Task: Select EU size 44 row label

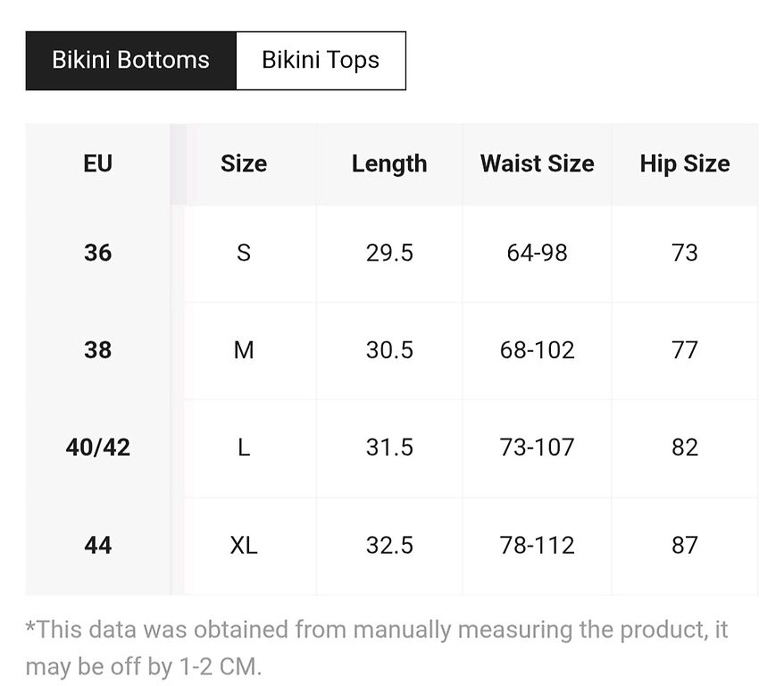Action: click(97, 545)
